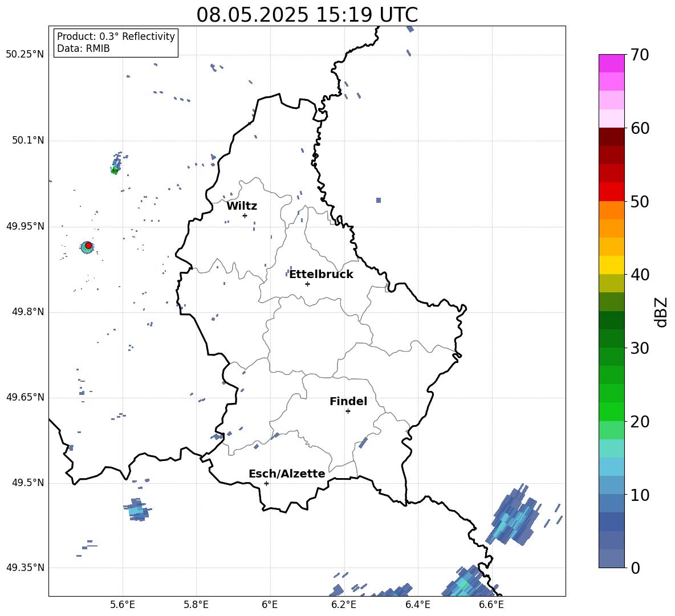Click the 49.35°N latitude tick label
This screenshot has width=675, height=616.
tap(25, 568)
